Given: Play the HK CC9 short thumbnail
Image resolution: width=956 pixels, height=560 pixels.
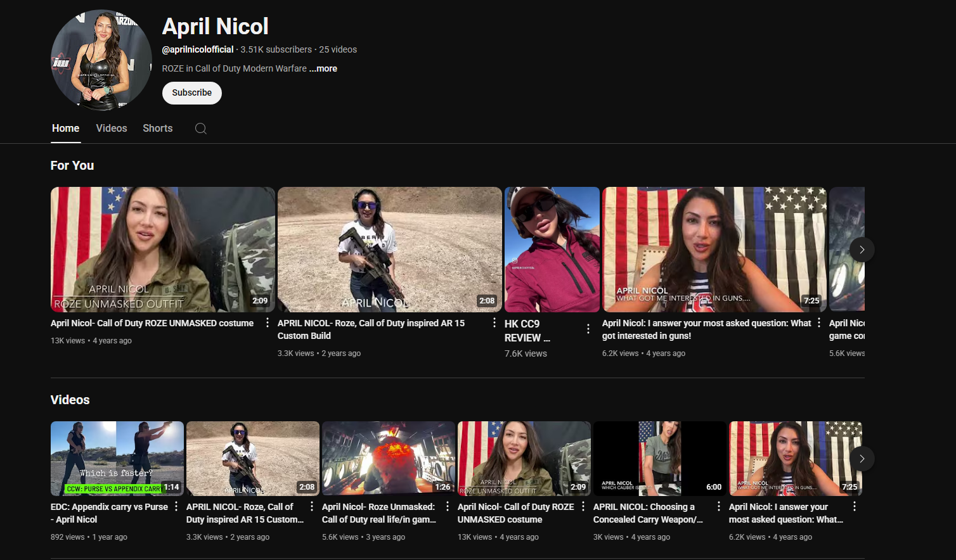Looking at the screenshot, I should [x=552, y=250].
